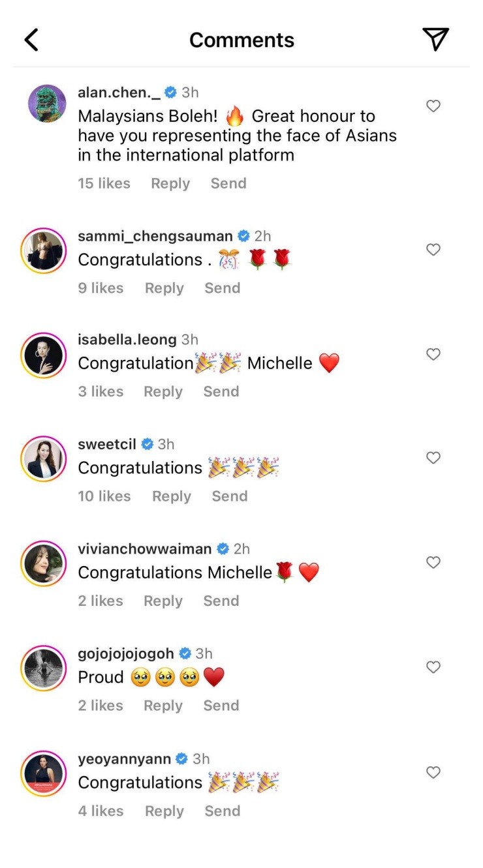View the 15 likes on alan.chen._'s comment

[104, 184]
